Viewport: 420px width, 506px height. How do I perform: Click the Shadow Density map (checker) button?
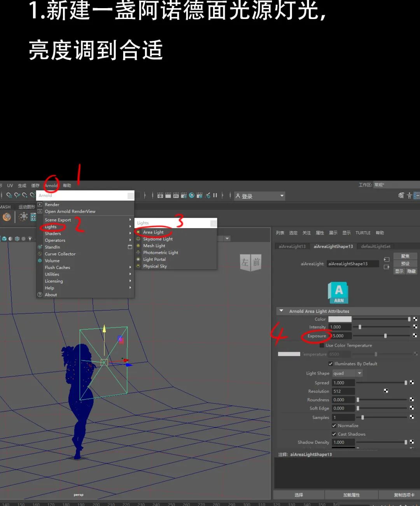tap(412, 442)
